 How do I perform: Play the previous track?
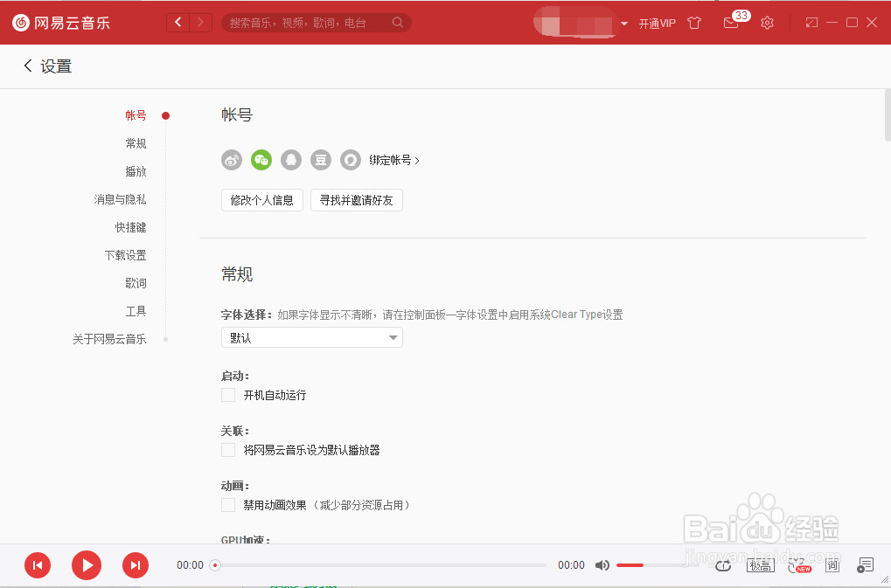click(38, 565)
